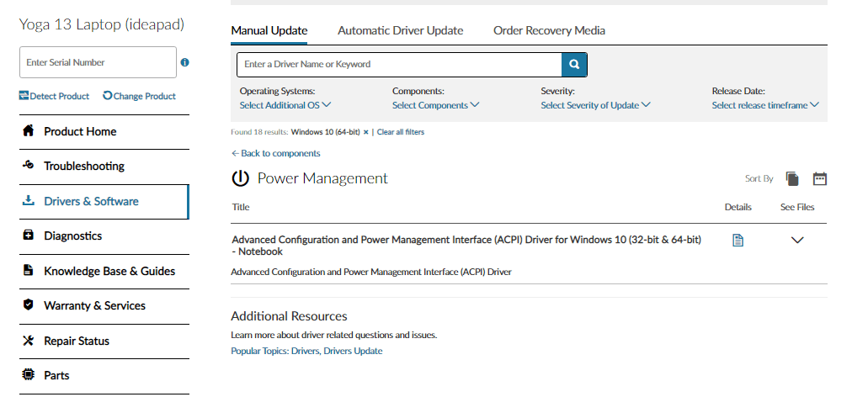
Task: Sort results by the copy-pages icon
Action: [792, 178]
